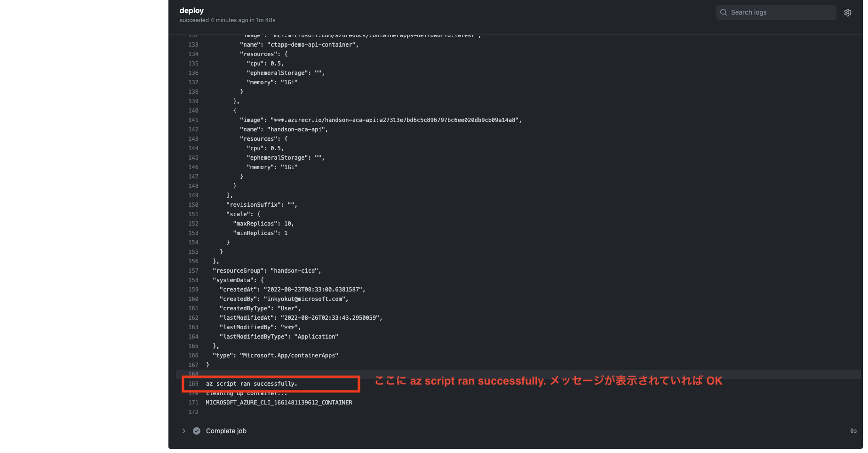Click the deploy job title
868x453 pixels.
click(x=191, y=10)
